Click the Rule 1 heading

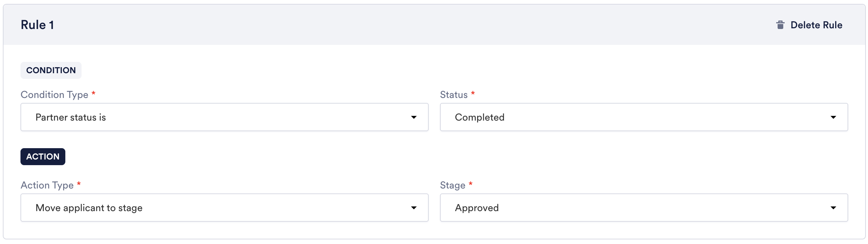(x=37, y=25)
